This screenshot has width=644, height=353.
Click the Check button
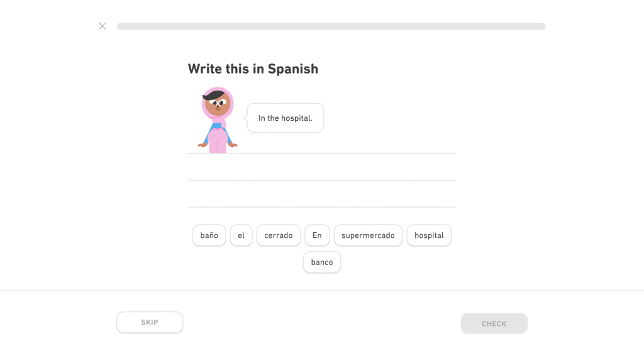click(x=494, y=323)
